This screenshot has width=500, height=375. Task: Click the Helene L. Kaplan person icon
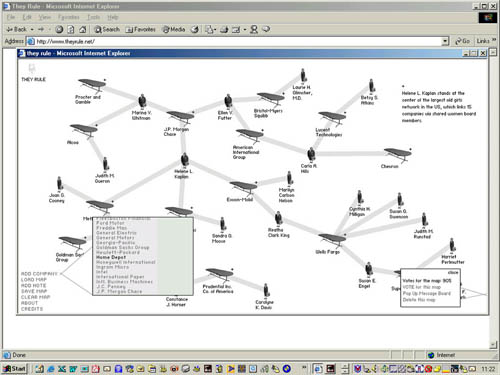pyautogui.click(x=185, y=160)
